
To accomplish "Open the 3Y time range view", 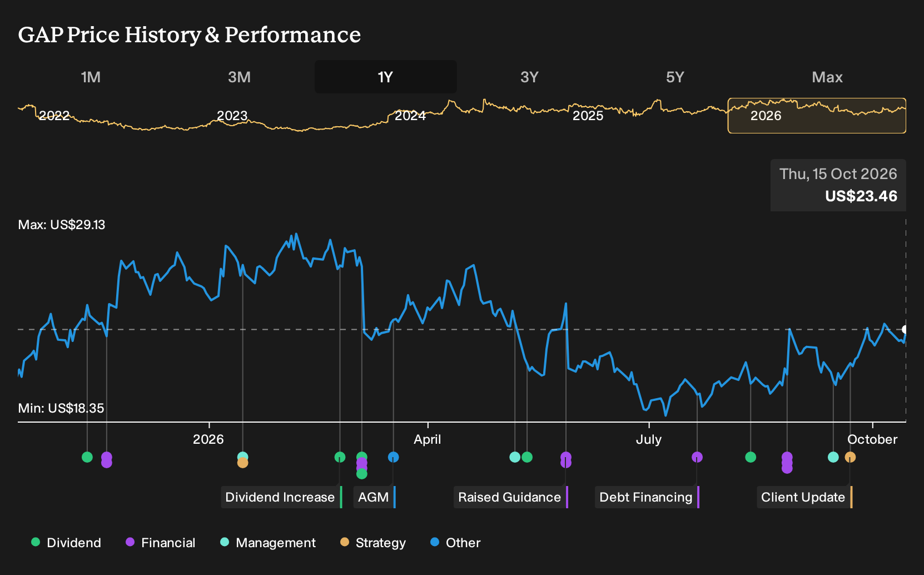I will tap(529, 77).
